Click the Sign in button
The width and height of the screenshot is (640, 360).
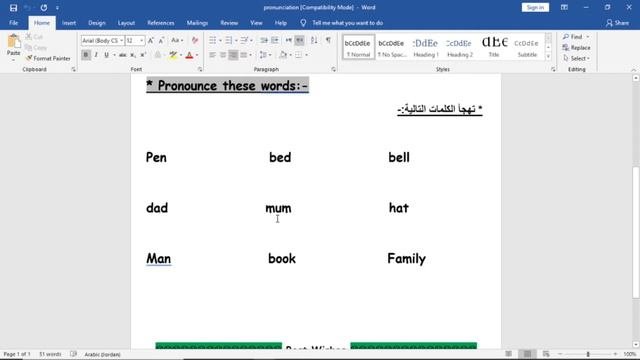click(x=535, y=7)
